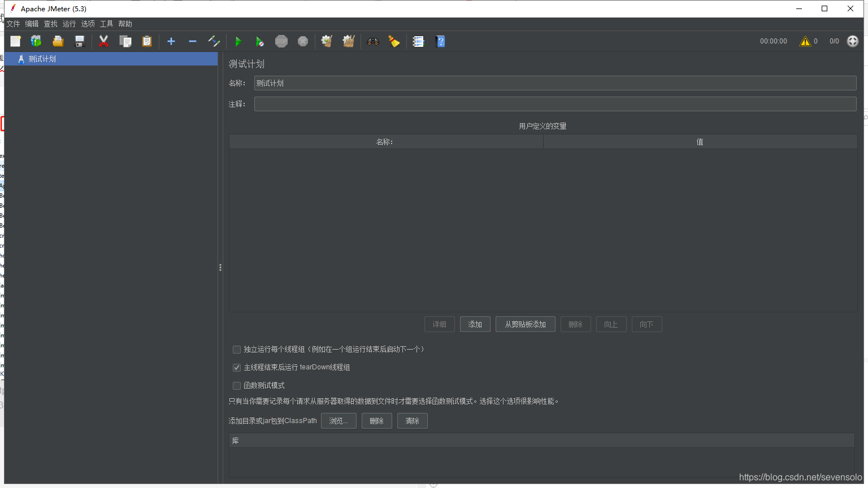Image resolution: width=868 pixels, height=488 pixels.
Task: Enable 独立运行每个线程组 checkbox
Action: pyautogui.click(x=237, y=350)
